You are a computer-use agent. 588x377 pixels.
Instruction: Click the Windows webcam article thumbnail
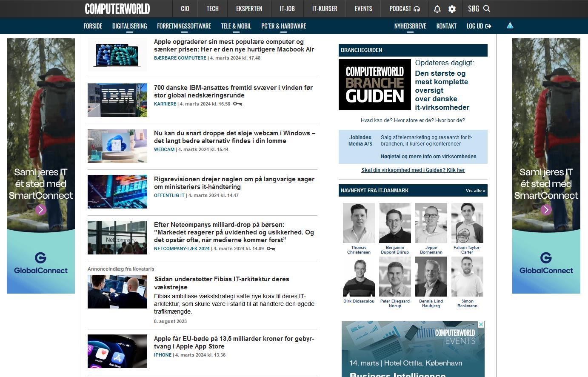click(117, 146)
